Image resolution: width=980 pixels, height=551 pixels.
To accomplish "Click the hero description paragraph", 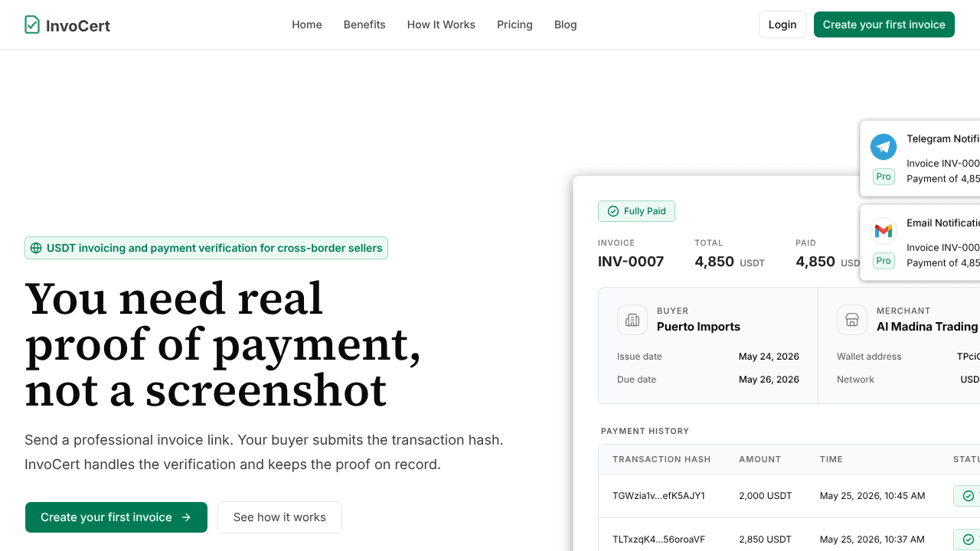I will (264, 452).
